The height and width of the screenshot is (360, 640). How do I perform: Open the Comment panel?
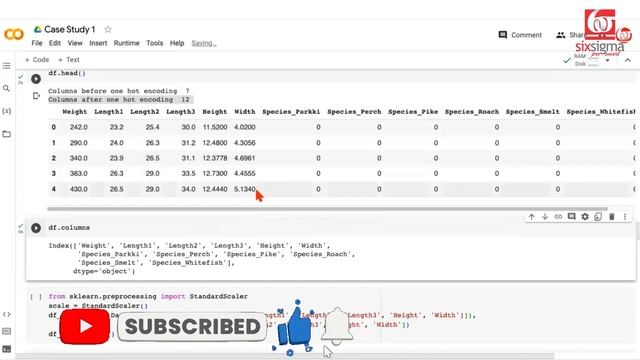520,35
